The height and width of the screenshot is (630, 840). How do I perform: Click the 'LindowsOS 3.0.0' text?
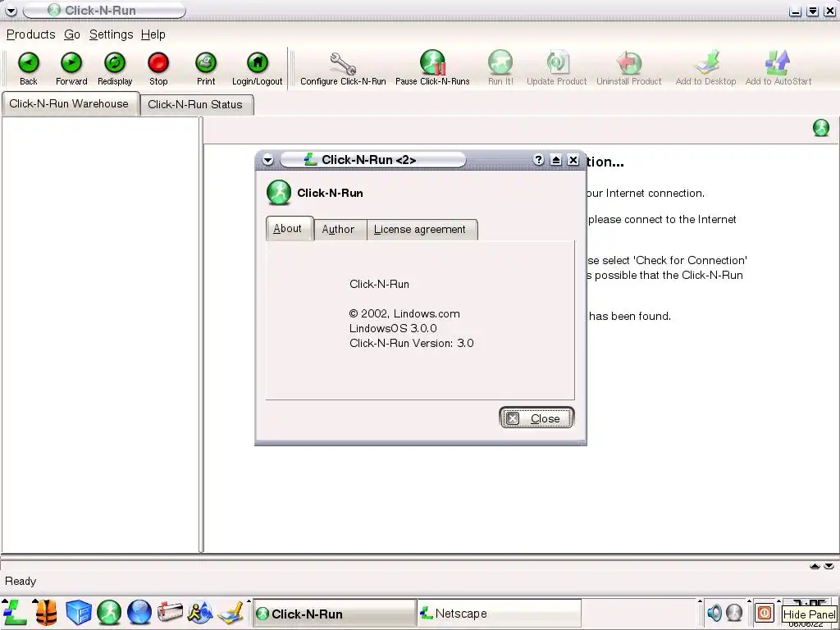[393, 328]
